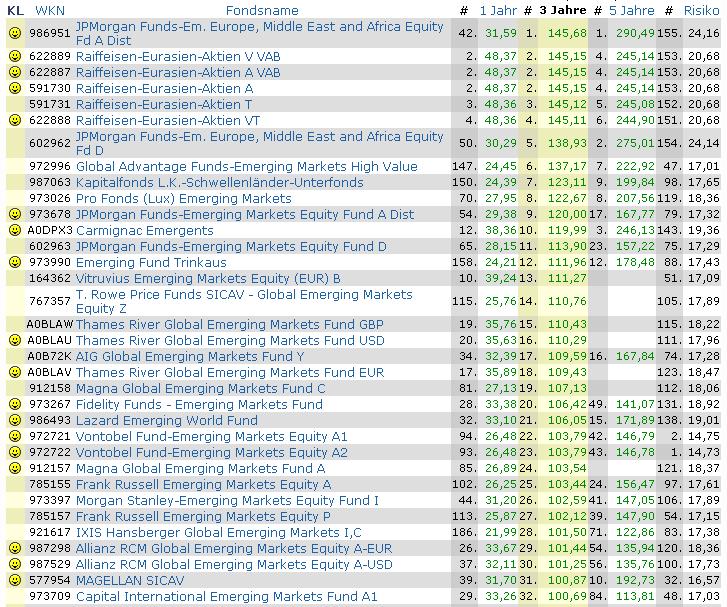The width and height of the screenshot is (727, 607).
Task: Open JPMorgan Emerging Markets Equity Fund D
Action: pos(231,246)
